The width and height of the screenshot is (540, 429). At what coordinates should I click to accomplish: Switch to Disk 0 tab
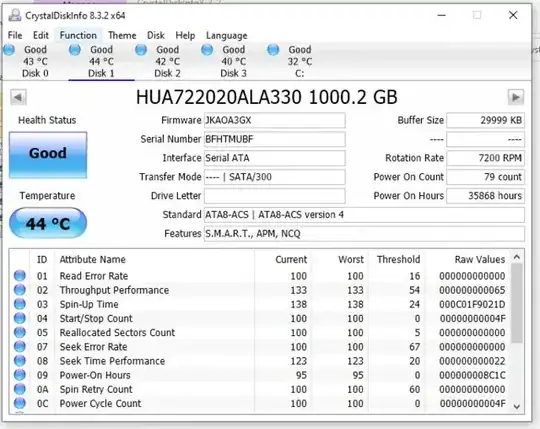[35, 61]
